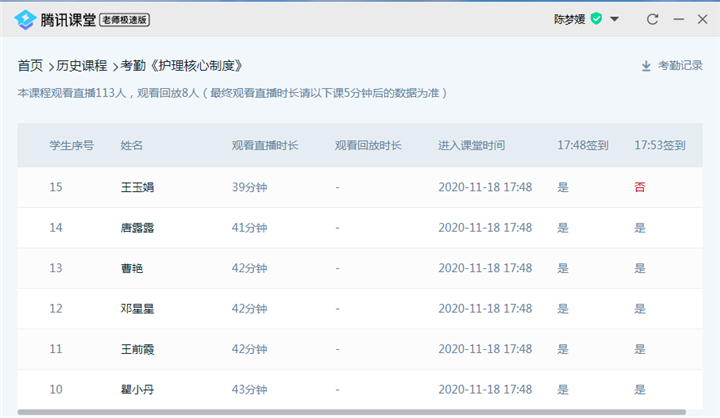Click the username 陈梦媛
The width and height of the screenshot is (720, 418).
coord(569,19)
